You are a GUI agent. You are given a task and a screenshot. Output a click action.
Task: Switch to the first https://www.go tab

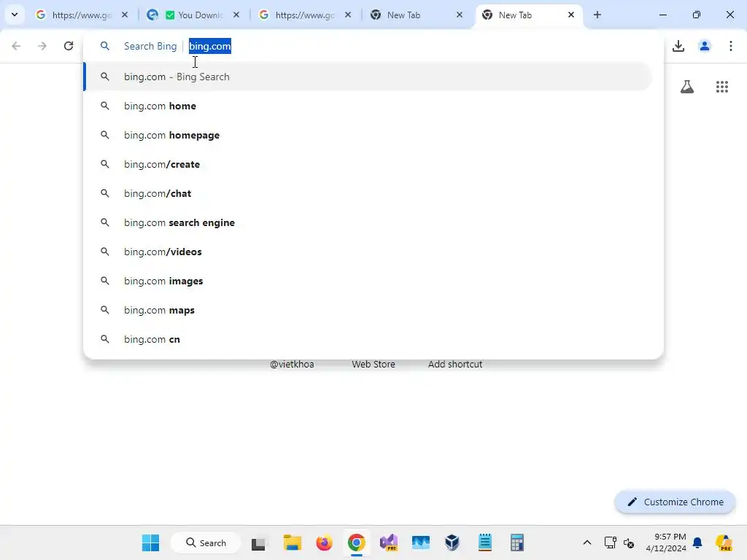tap(74, 15)
